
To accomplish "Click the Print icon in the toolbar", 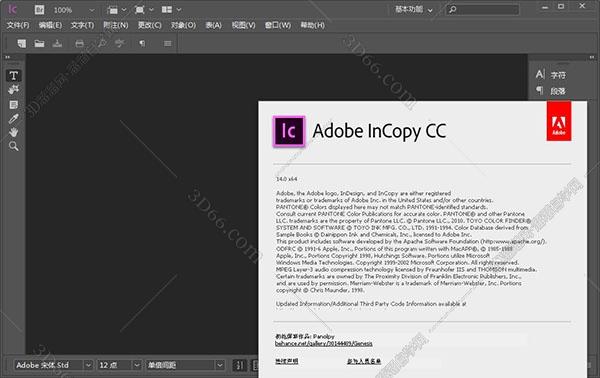I will (80, 44).
